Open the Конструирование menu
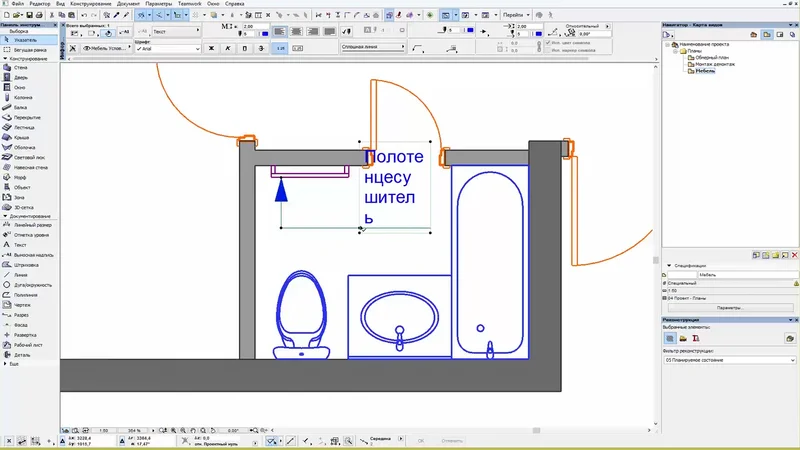 click(x=91, y=4)
